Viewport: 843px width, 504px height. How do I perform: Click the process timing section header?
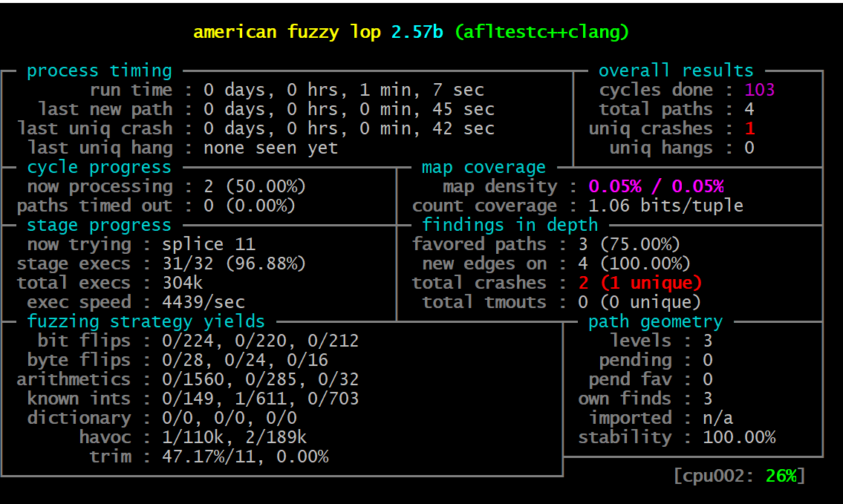[x=100, y=71]
